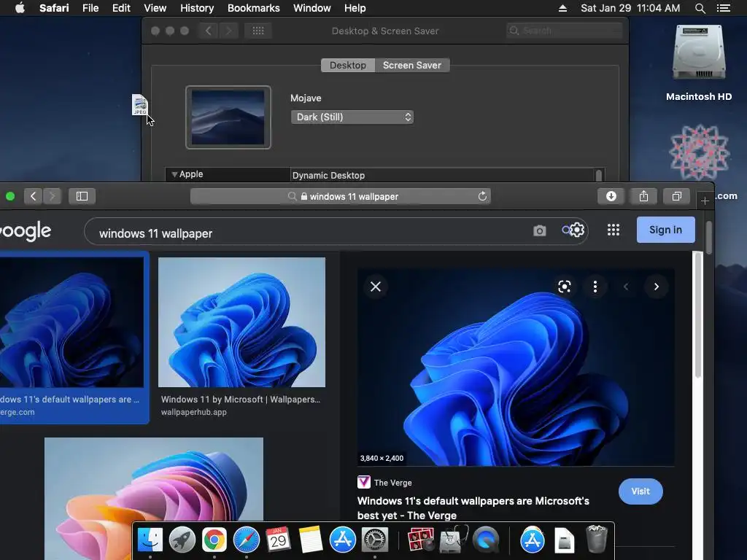Switch to the Screen Saver tab
Screen dimensions: 747x560
click(x=412, y=65)
